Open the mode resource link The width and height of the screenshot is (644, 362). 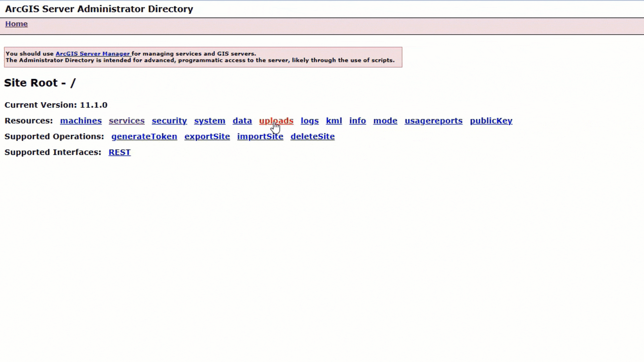[385, 121]
